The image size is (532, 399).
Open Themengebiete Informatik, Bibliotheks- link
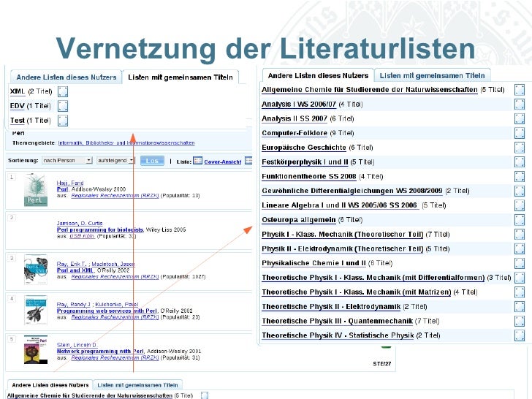pos(126,142)
